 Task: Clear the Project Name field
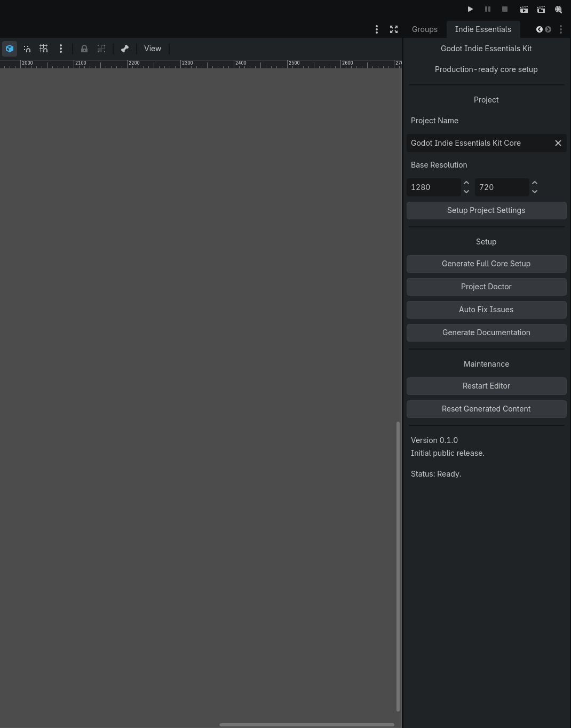pos(558,143)
